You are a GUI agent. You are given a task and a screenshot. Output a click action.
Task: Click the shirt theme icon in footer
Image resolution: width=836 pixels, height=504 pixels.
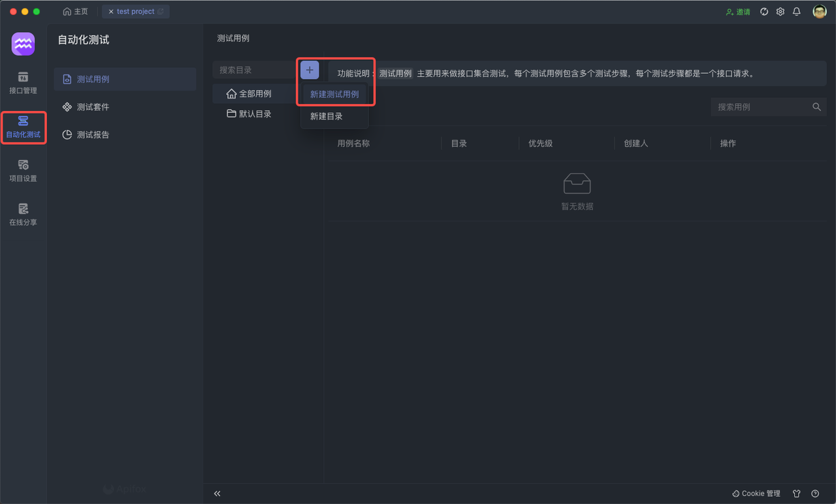click(x=797, y=494)
